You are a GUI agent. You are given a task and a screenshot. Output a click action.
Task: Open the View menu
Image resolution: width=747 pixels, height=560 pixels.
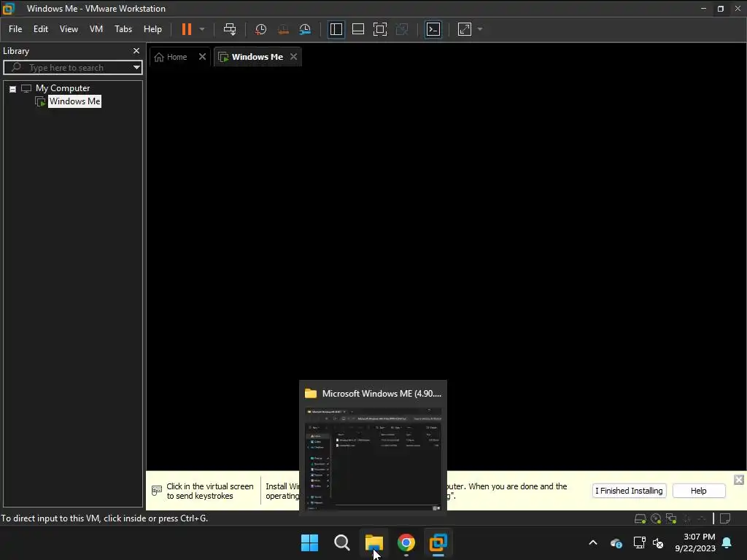click(69, 29)
